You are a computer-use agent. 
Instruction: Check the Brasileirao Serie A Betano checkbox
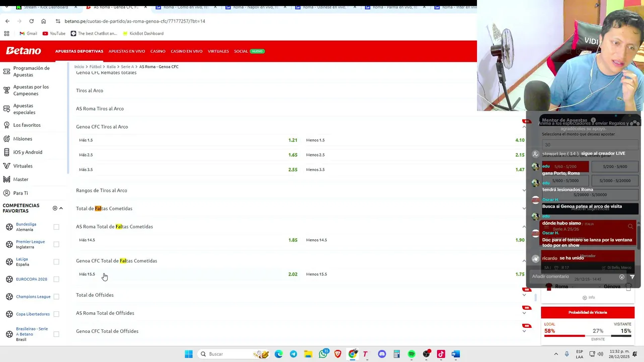56,334
